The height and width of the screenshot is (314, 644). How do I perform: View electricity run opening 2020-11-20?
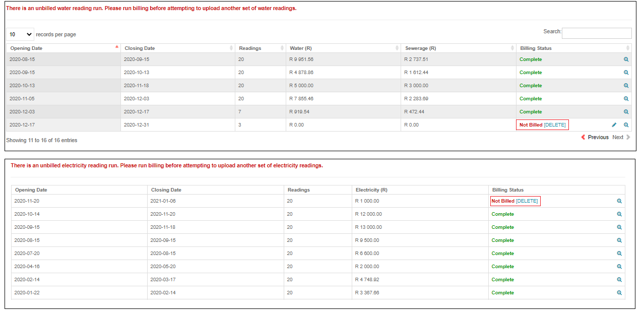pyautogui.click(x=619, y=201)
